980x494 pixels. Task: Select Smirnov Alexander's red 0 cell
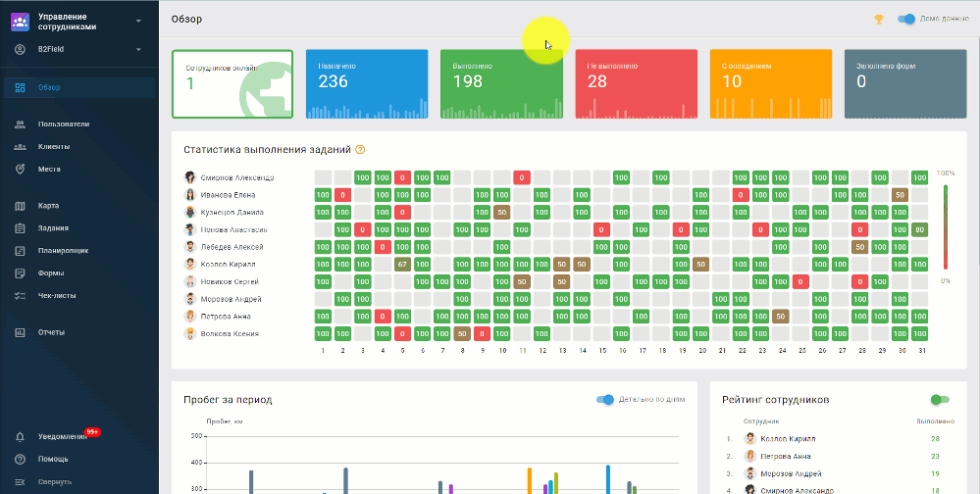(401, 177)
